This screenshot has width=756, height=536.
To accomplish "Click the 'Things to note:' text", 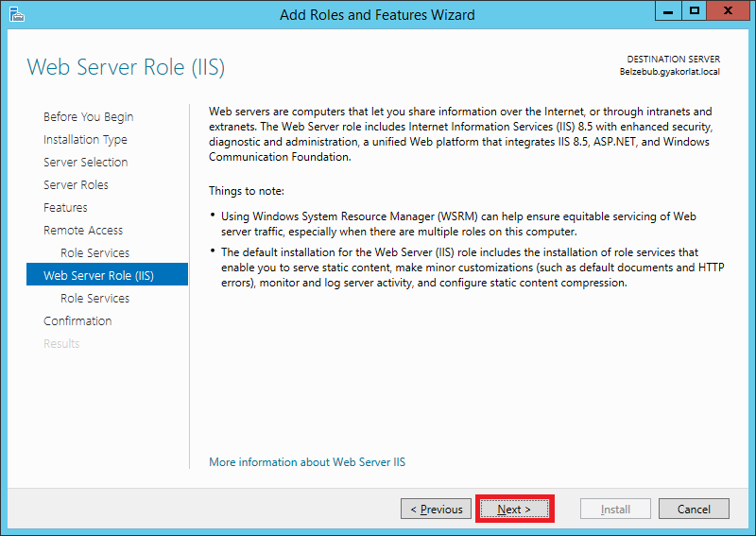I will (x=247, y=191).
